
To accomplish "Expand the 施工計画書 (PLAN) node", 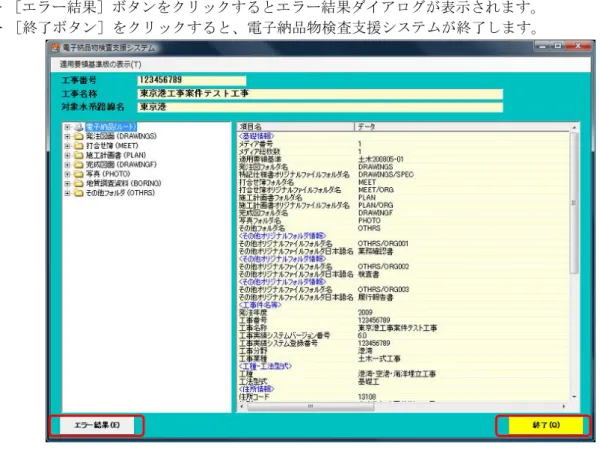I will [x=67, y=155].
